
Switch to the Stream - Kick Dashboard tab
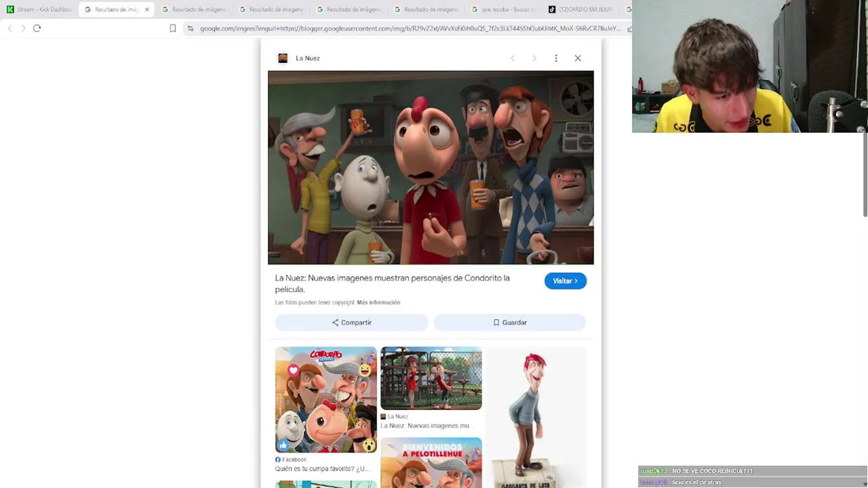39,9
